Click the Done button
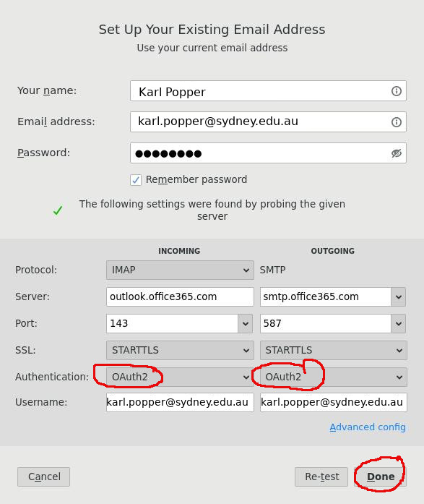The image size is (424, 504). pyautogui.click(x=381, y=477)
